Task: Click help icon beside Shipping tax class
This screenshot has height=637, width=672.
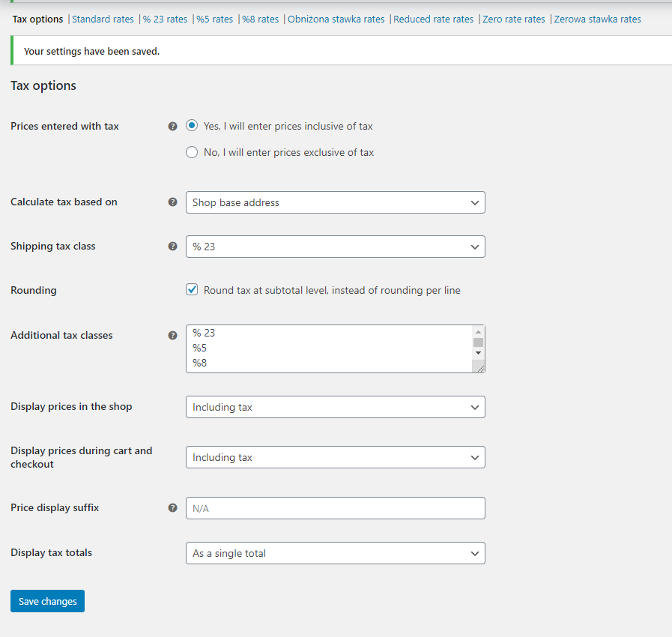Action: [173, 246]
